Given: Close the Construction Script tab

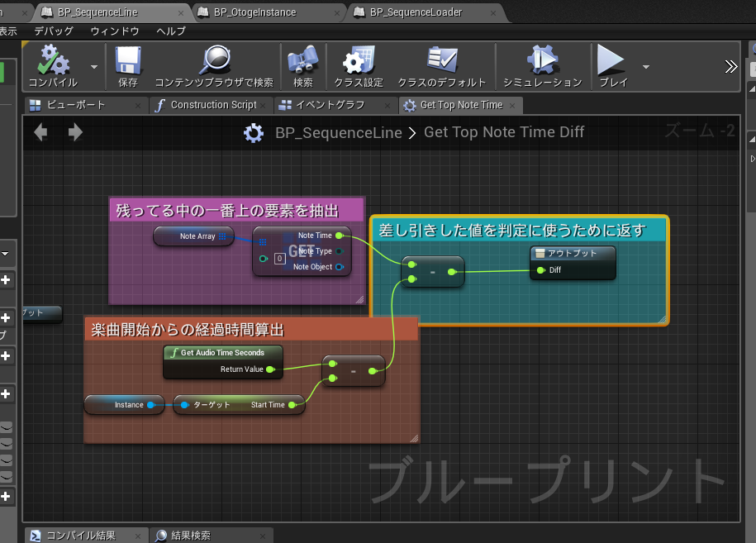Looking at the screenshot, I should [263, 105].
